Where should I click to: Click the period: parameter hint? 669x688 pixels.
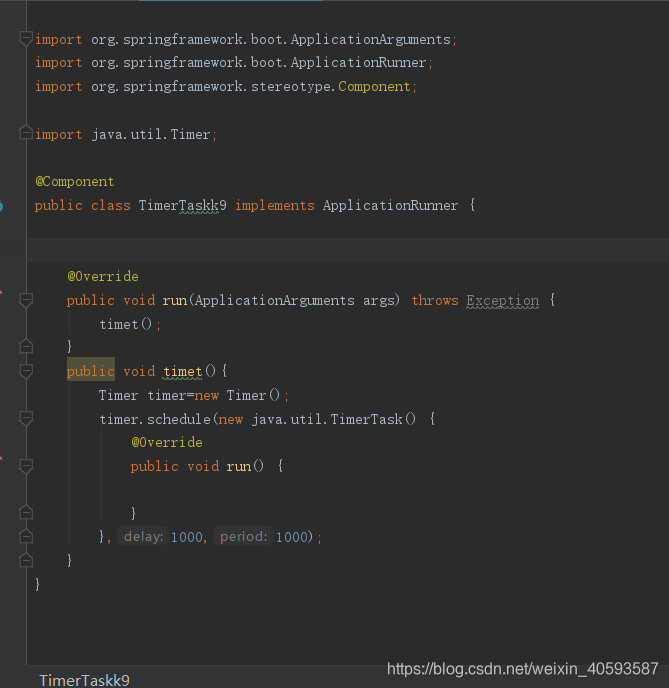click(243, 537)
